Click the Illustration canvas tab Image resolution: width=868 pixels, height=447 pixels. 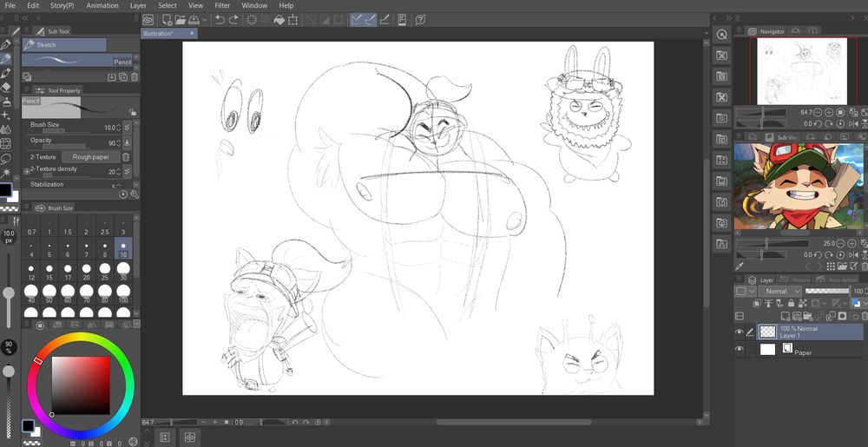point(169,34)
